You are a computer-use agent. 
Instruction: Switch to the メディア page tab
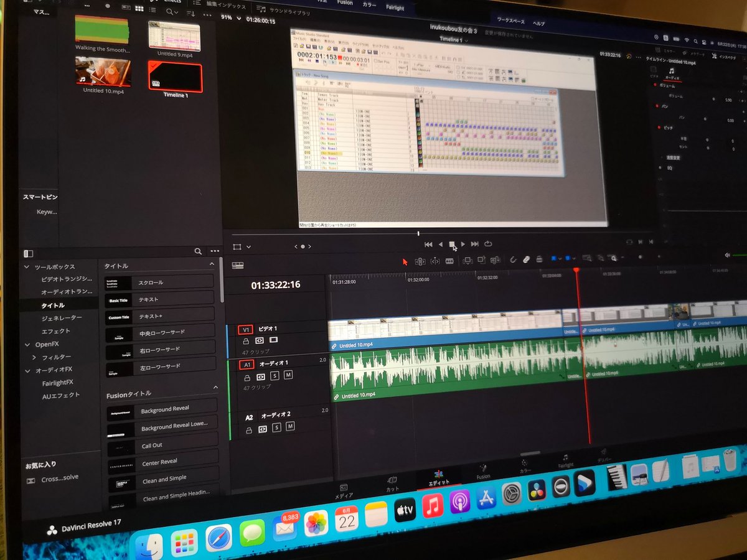tap(344, 490)
